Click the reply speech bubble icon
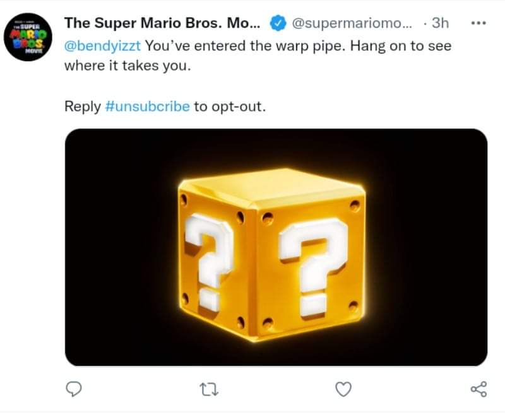505x420 pixels. pos(74,390)
